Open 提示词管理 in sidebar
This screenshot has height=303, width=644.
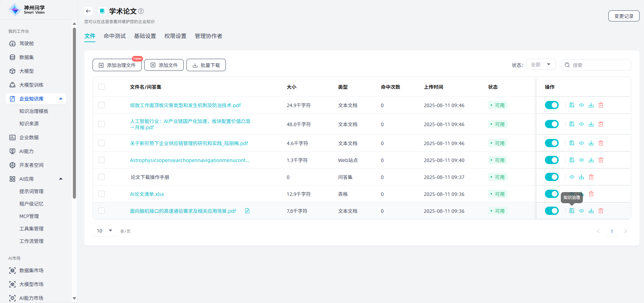(31, 191)
